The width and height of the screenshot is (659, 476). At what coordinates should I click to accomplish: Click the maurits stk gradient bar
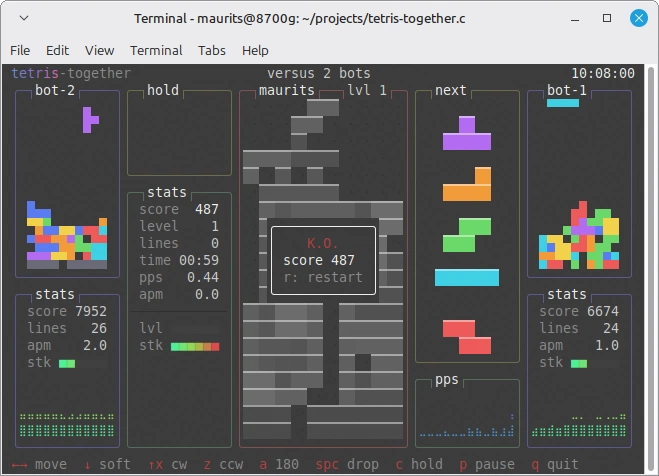[195, 347]
